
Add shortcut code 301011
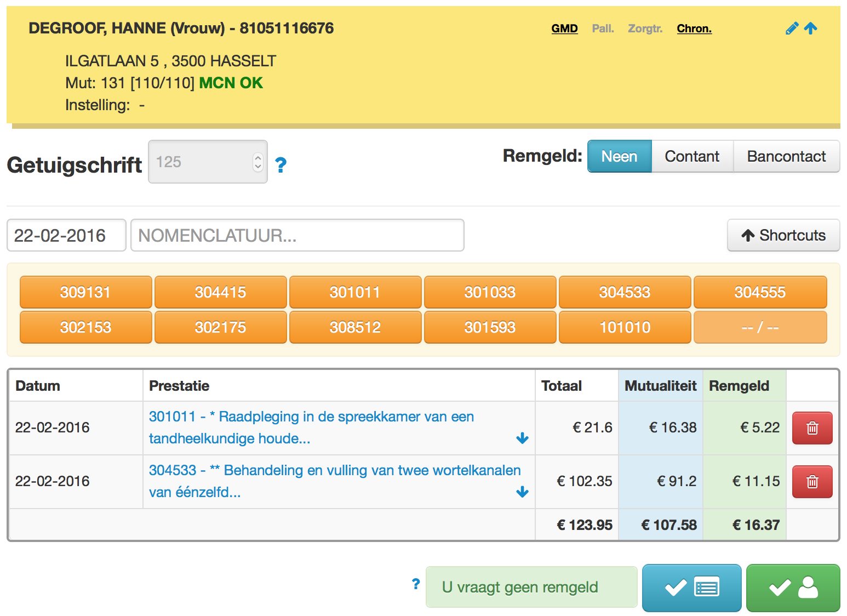tap(356, 292)
